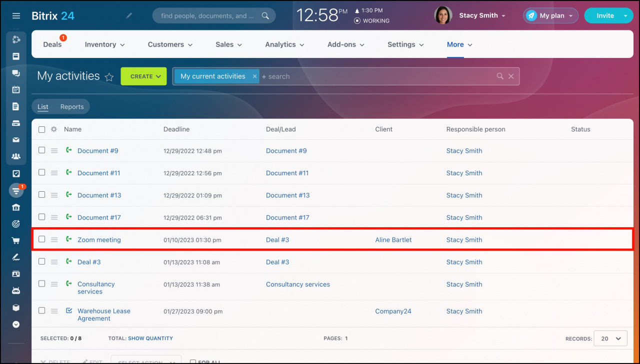Open the Tasks checkmark sidebar icon
The width and height of the screenshot is (640, 364).
tap(16, 174)
